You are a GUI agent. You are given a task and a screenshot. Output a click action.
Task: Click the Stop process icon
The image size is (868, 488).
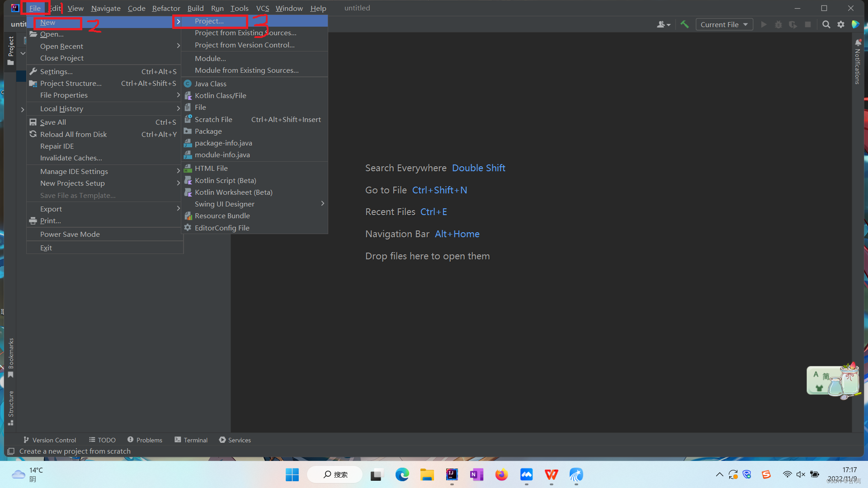point(808,24)
